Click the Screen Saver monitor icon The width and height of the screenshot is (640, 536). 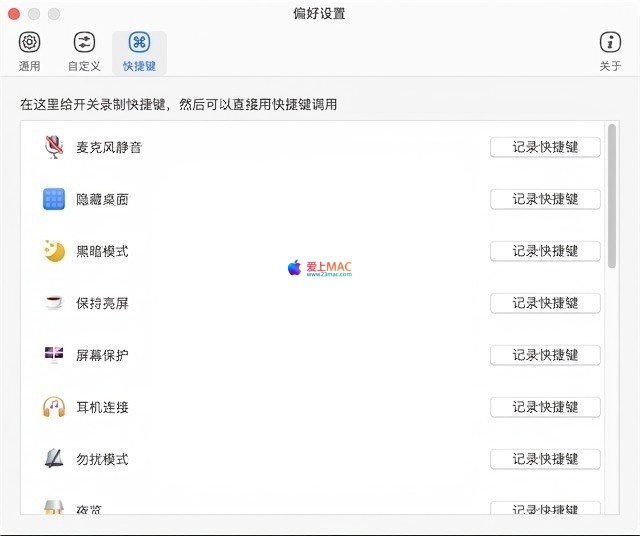click(54, 355)
